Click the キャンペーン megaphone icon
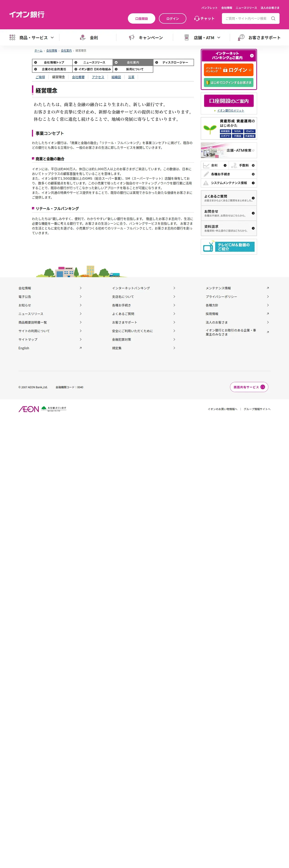 tap(131, 37)
